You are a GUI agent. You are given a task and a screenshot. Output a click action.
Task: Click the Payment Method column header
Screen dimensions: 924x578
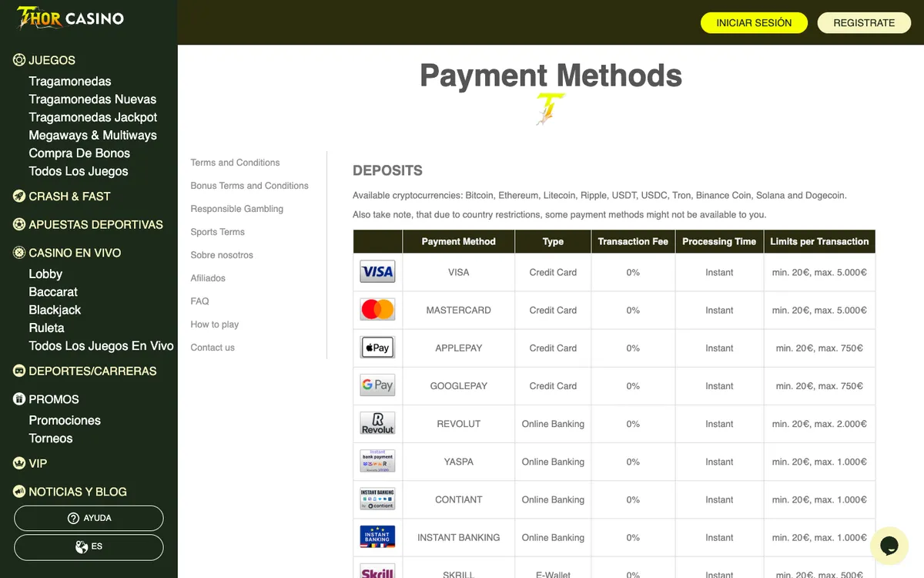[459, 241]
